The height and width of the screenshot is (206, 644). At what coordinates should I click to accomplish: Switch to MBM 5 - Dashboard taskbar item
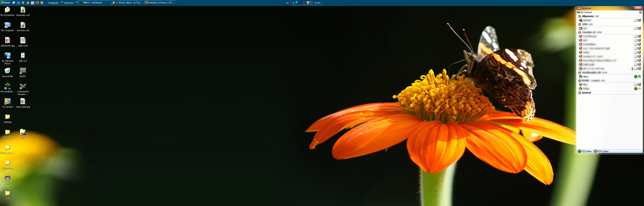pyautogui.click(x=95, y=3)
